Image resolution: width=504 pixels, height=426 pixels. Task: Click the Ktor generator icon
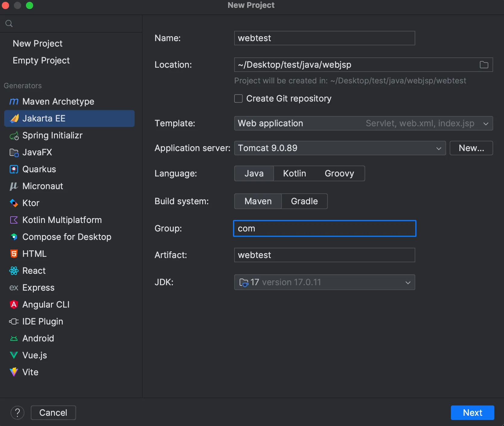pyautogui.click(x=14, y=203)
